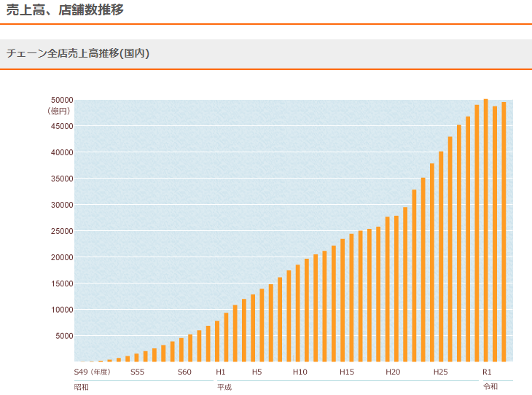Click the H5 x-axis label

point(257,372)
